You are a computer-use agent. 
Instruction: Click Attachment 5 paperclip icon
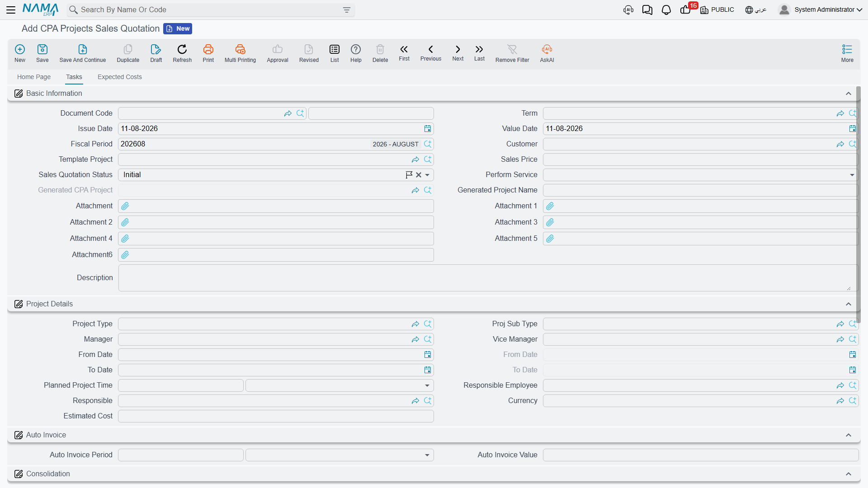[x=550, y=239]
